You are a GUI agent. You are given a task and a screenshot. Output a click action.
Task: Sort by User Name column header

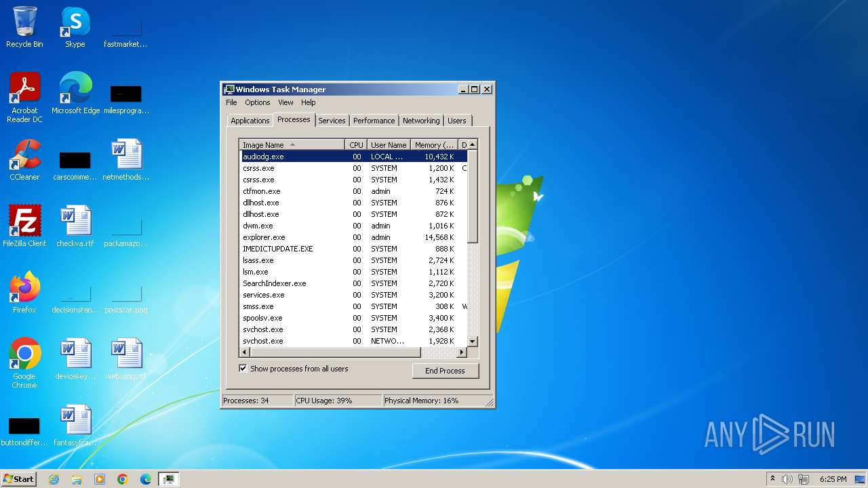[x=389, y=144]
